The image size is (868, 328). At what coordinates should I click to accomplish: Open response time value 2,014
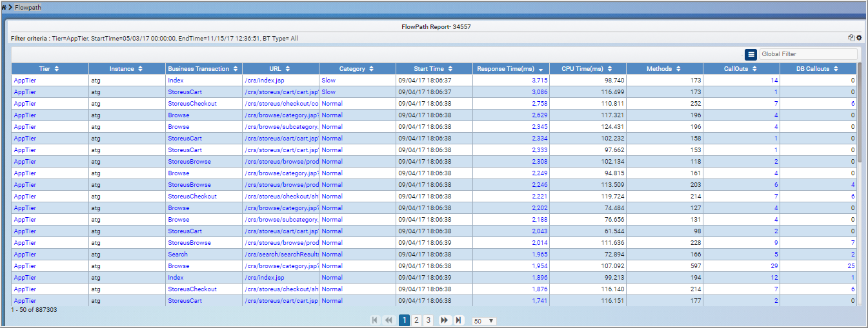click(540, 243)
